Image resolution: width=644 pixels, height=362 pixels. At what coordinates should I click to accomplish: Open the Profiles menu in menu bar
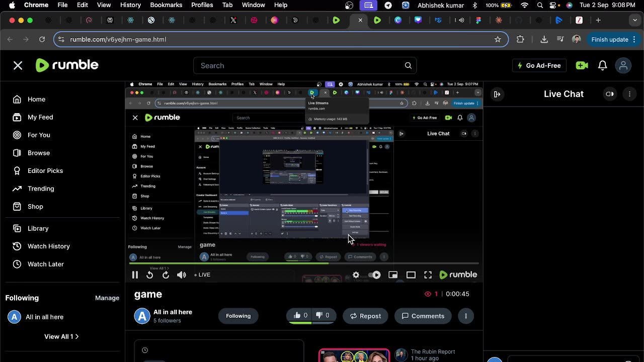(202, 5)
